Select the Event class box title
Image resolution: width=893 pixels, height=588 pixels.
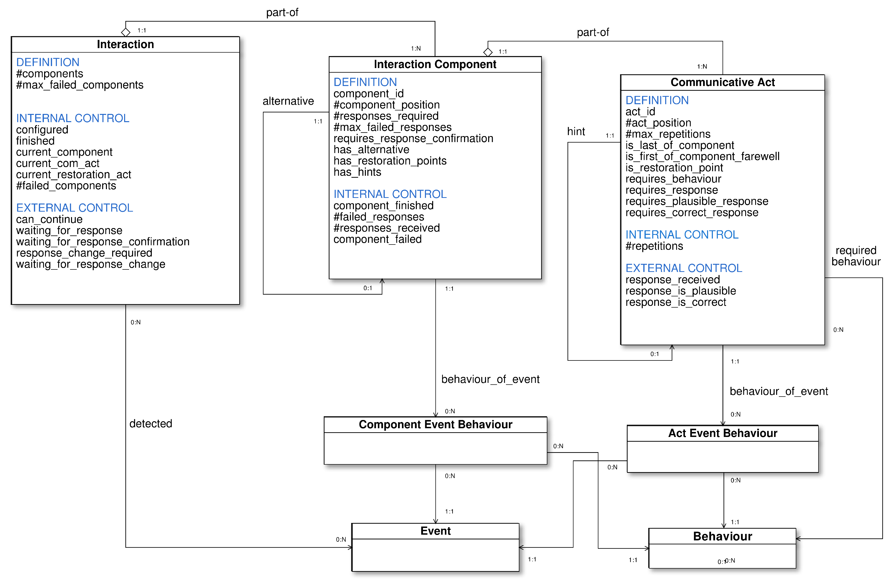coord(435,531)
